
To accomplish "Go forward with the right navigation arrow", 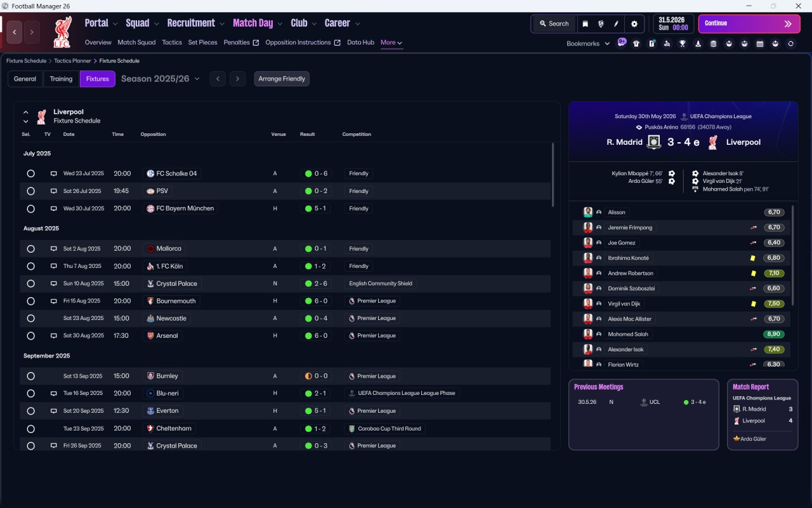I will coord(32,32).
